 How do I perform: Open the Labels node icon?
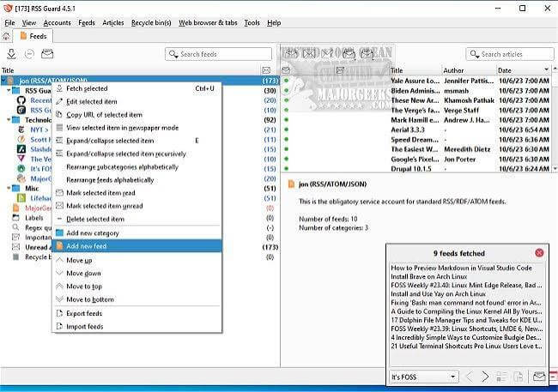16,218
